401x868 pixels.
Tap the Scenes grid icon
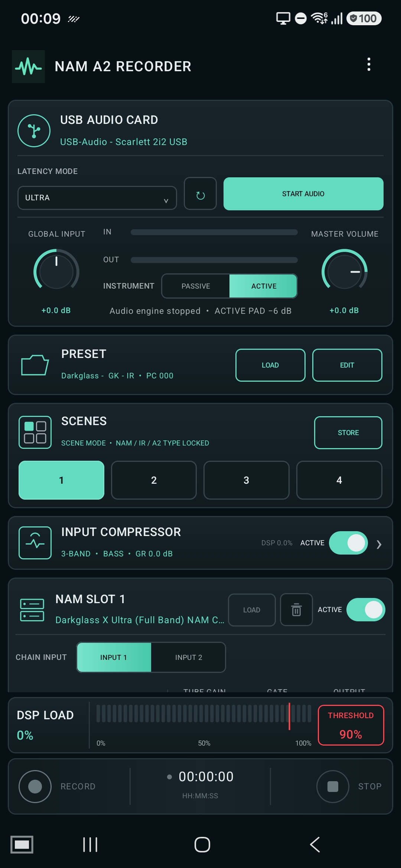tap(35, 432)
